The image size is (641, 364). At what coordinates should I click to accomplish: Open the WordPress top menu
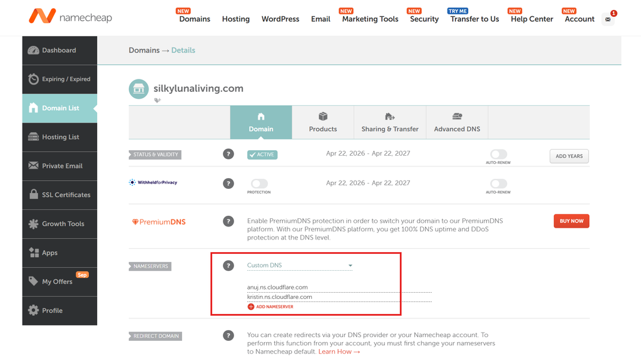280,19
